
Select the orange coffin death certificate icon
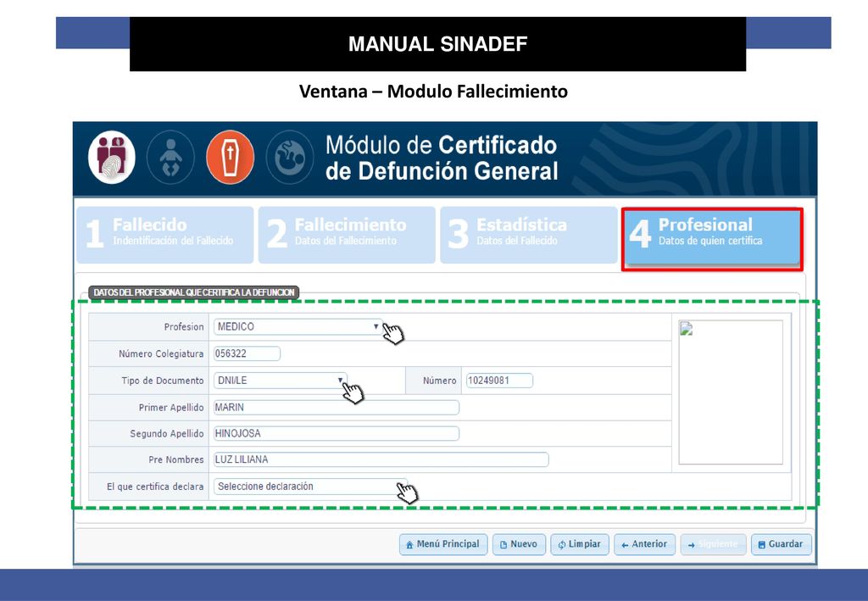pos(231,157)
